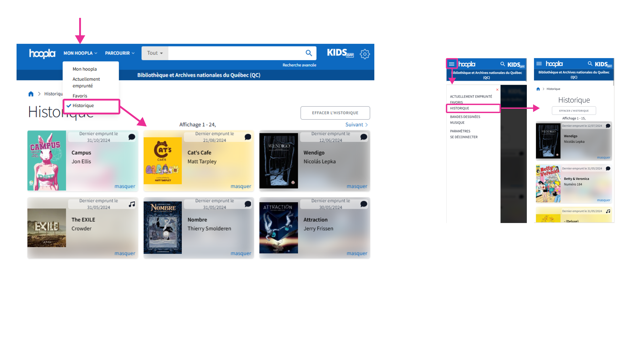The height and width of the screenshot is (362, 644).
Task: Click the music note icon on The EXILE card
Action: tap(132, 204)
